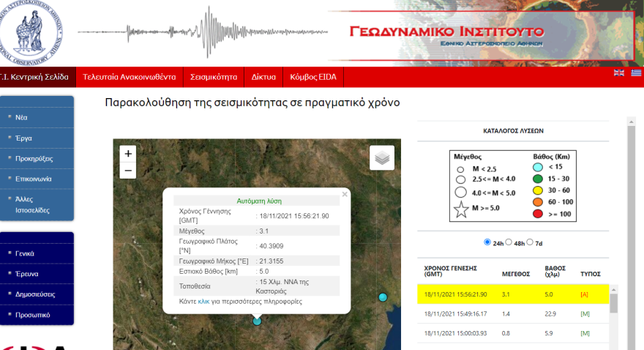This screenshot has height=350, width=644.
Task: Select the 24h time range radio
Action: click(487, 242)
